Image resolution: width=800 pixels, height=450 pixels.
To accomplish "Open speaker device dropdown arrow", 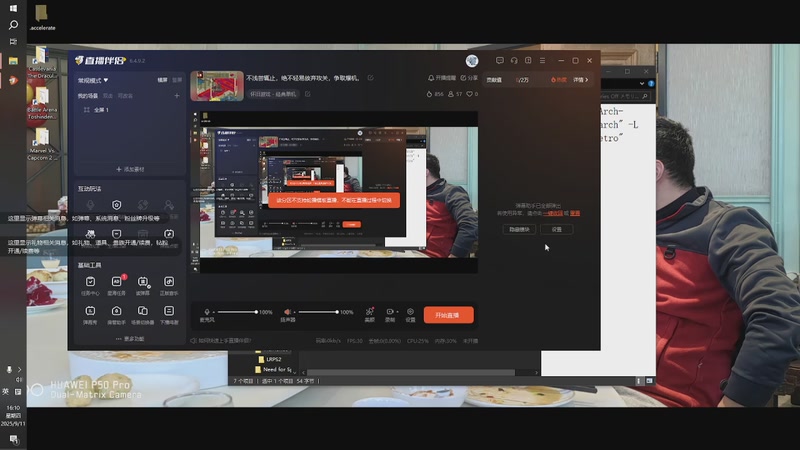I will (294, 312).
